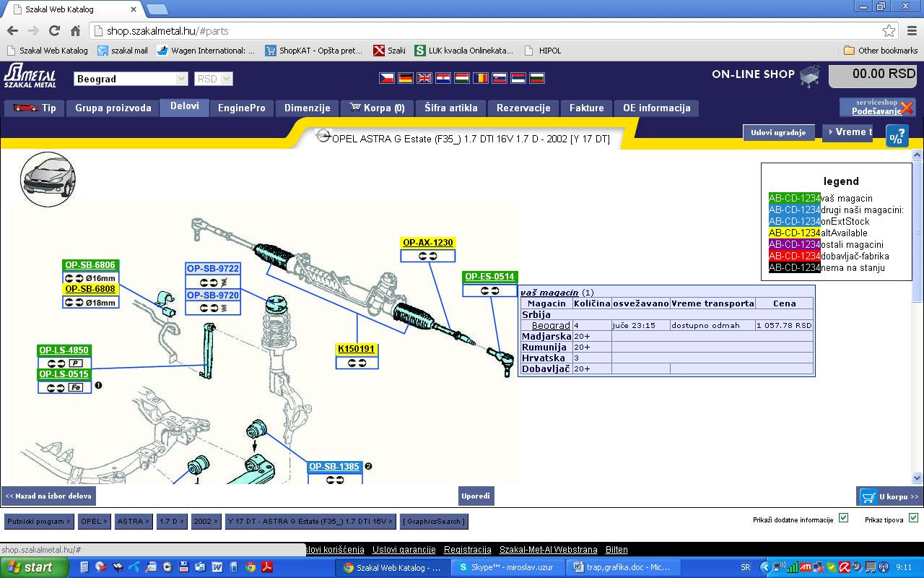Viewport: 924px width, 578px height.
Task: Switch language to Romanian flag
Action: [481, 77]
